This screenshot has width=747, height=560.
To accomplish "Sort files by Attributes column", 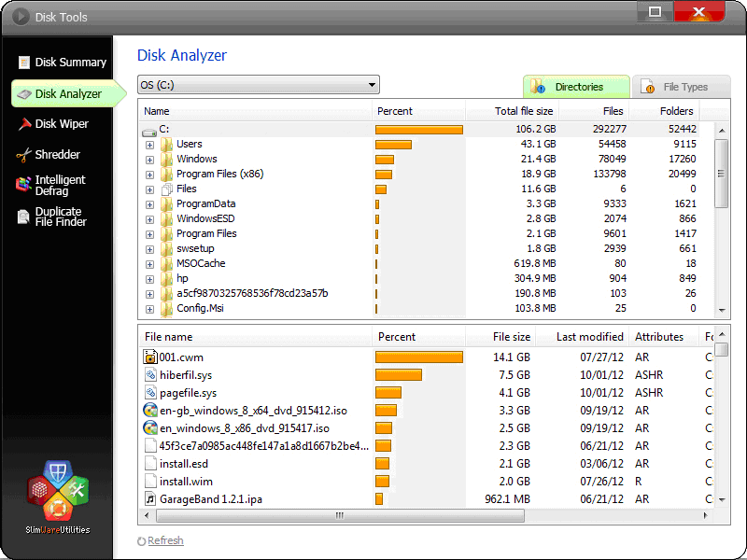I will [664, 337].
